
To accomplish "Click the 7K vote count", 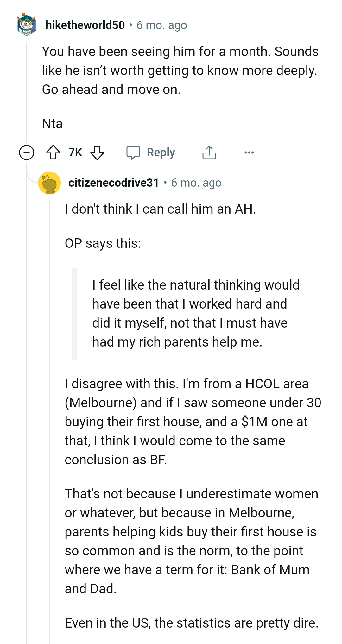I will coord(75,152).
